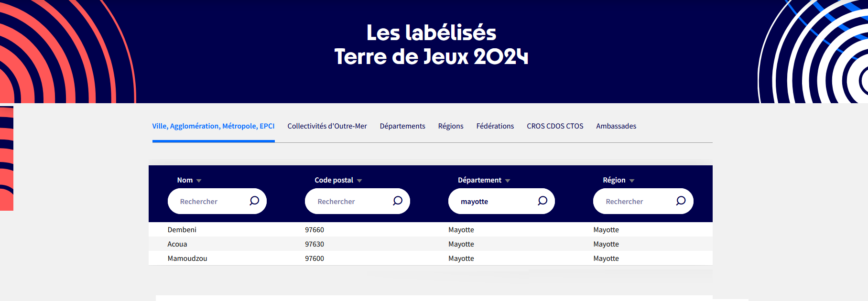Sort by Département using the arrow
The image size is (868, 301).
[508, 181]
